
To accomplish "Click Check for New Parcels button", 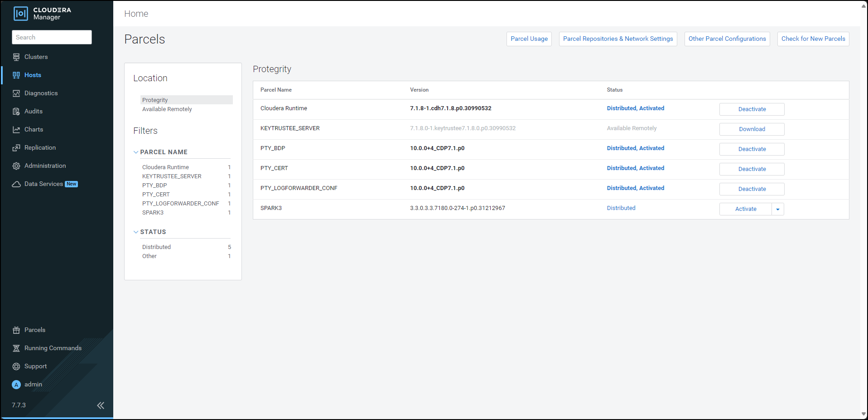I will click(x=813, y=39).
